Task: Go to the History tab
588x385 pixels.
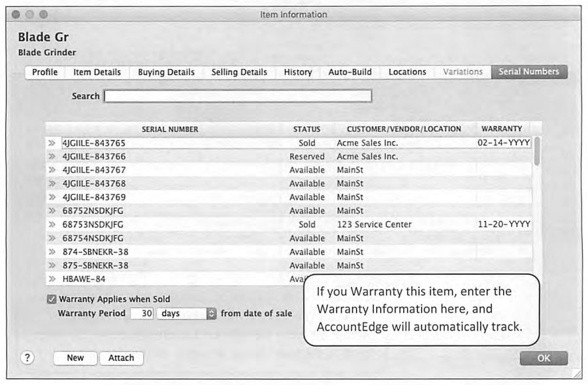Action: tap(298, 72)
